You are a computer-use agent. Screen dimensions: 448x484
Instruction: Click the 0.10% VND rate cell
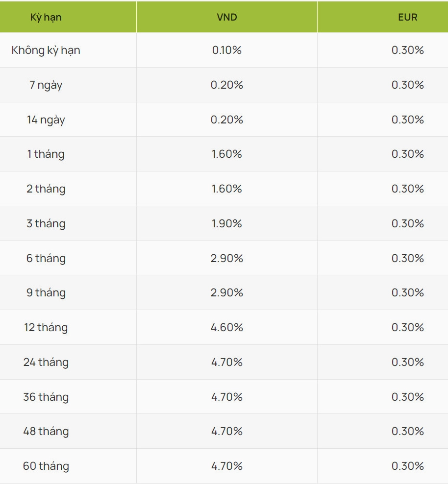pos(226,50)
